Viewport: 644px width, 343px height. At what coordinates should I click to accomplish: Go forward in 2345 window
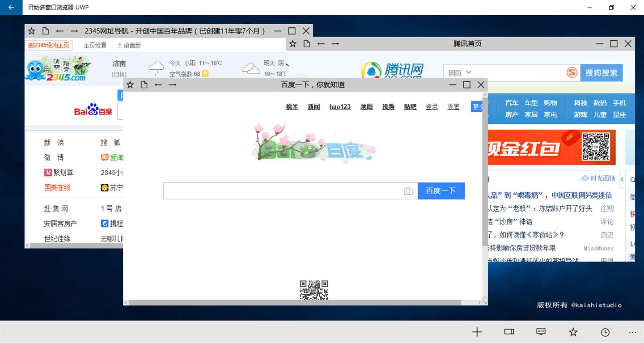(x=74, y=31)
